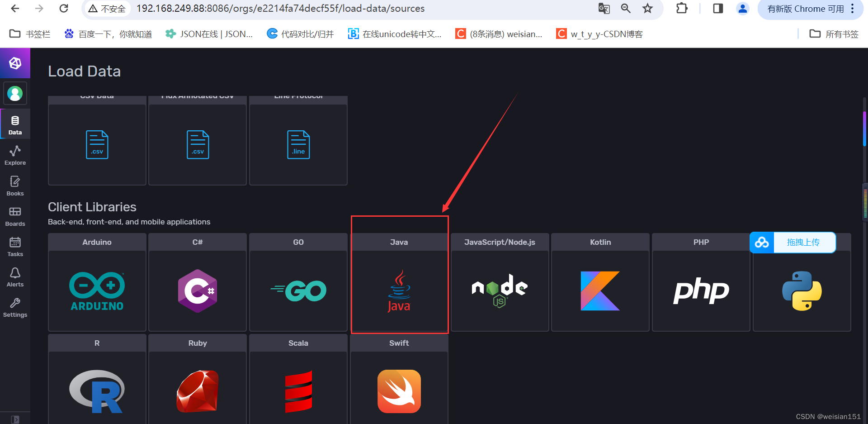
Task: Open the zoom magnifier icon
Action: (x=626, y=8)
